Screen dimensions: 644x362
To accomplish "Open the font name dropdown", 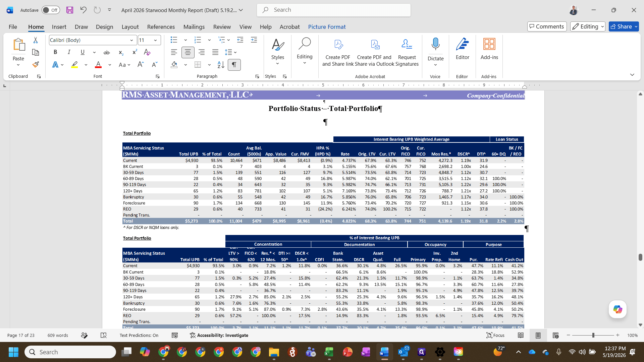I will point(131,40).
